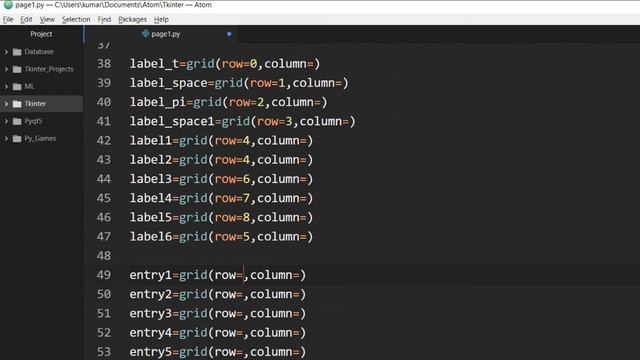This screenshot has height=360, width=640.
Task: Select the Tkinter_Projects folder name
Action: click(x=49, y=69)
